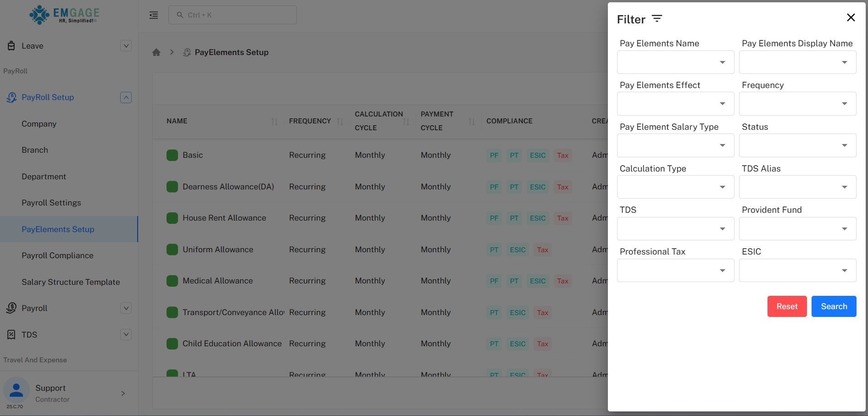Click the Support user avatar icon
The image size is (868, 416).
(17, 390)
